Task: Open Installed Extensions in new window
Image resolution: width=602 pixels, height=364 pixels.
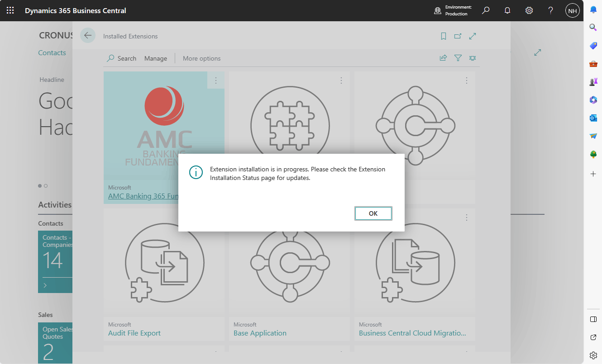Action: [458, 36]
